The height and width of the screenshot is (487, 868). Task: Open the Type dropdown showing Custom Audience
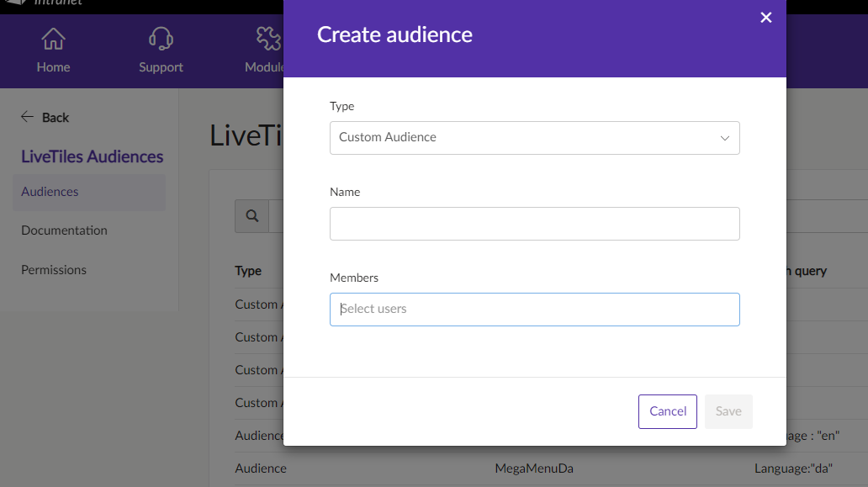coord(534,138)
